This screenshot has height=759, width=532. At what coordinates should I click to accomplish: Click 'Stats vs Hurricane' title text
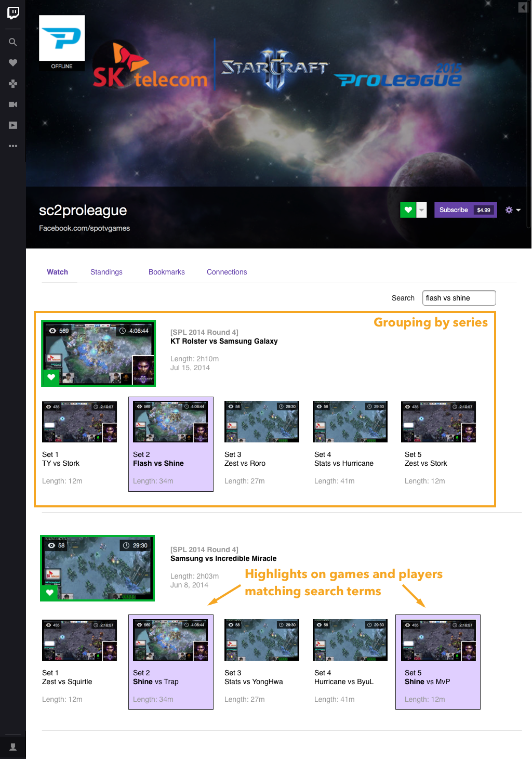point(344,463)
